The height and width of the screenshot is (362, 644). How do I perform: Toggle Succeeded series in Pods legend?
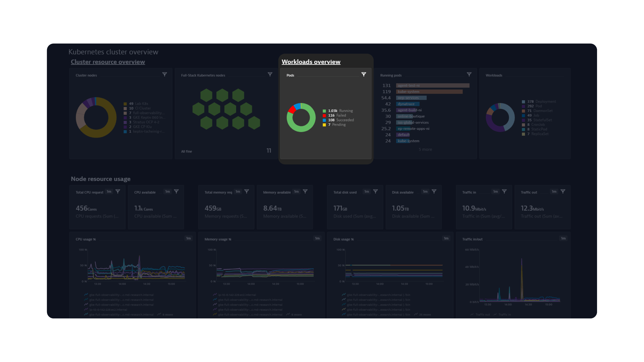(345, 120)
